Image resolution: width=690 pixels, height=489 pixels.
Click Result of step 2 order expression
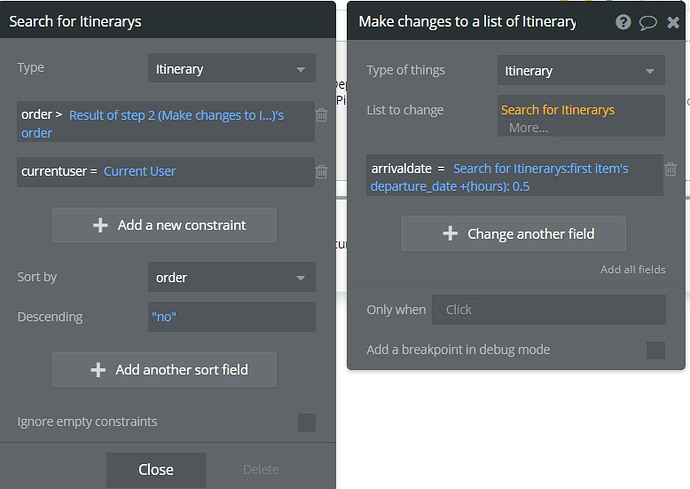(152, 124)
